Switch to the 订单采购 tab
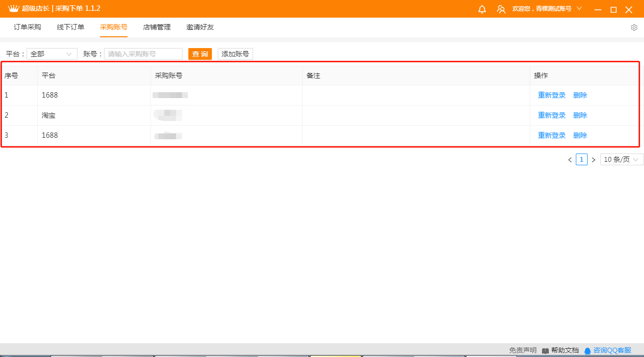 click(x=27, y=27)
